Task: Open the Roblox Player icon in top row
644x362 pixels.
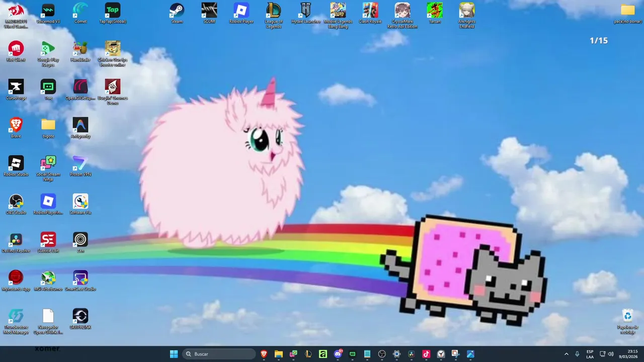Action: pos(241,14)
